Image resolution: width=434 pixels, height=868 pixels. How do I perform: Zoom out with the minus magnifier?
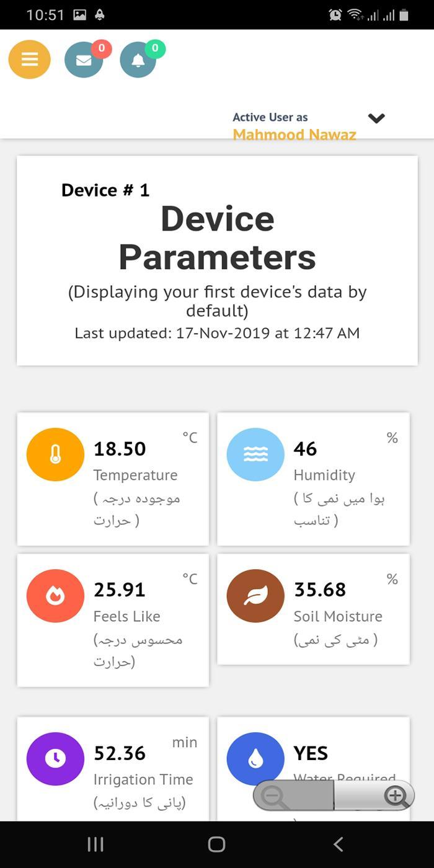pyautogui.click(x=273, y=795)
